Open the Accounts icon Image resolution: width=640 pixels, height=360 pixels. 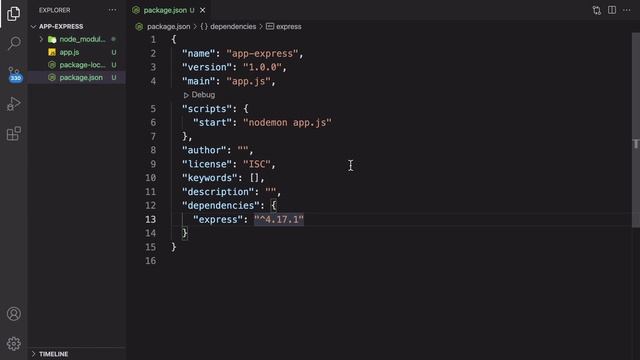[13, 313]
